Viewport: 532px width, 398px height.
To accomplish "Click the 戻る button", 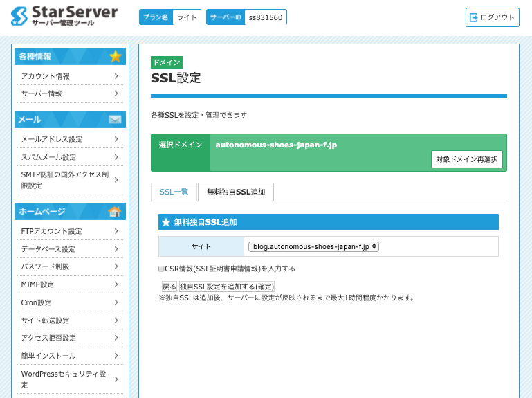I will tap(169, 287).
